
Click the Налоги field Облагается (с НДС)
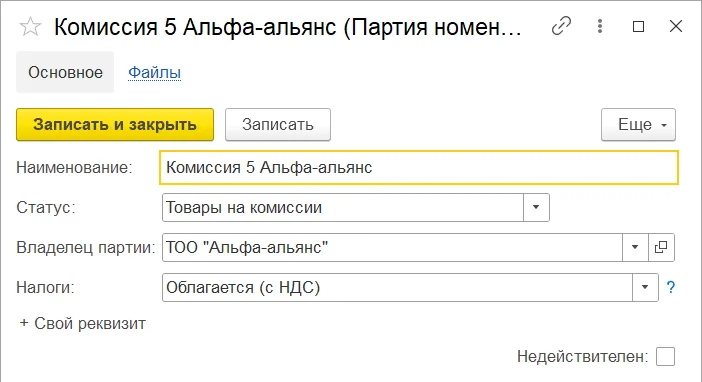click(398, 287)
